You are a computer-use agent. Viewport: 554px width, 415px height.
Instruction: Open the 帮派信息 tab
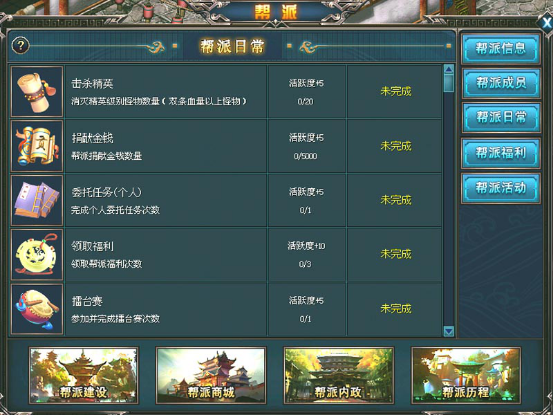pos(501,49)
